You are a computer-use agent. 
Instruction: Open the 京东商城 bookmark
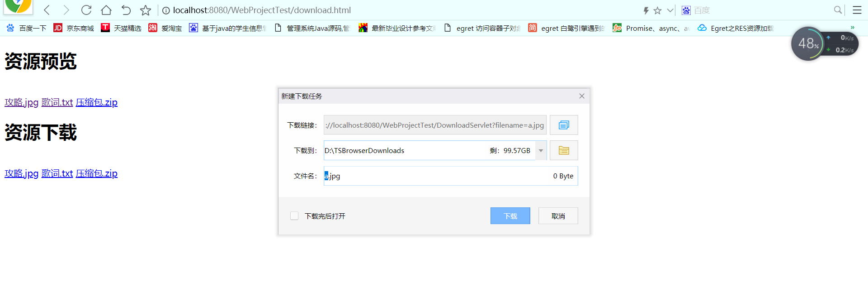point(74,28)
